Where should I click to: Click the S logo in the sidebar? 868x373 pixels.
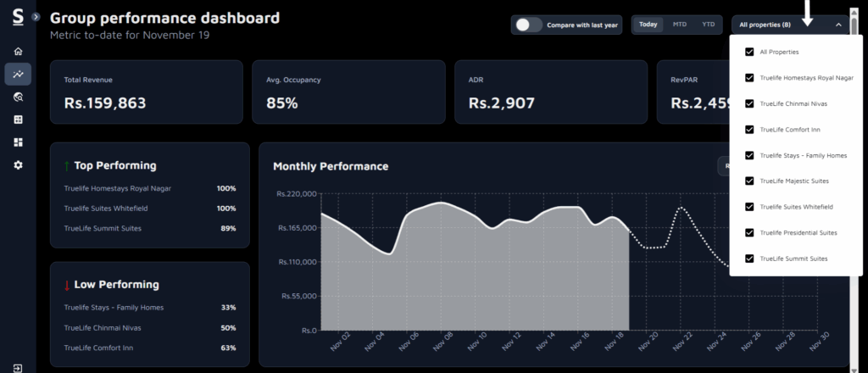18,17
